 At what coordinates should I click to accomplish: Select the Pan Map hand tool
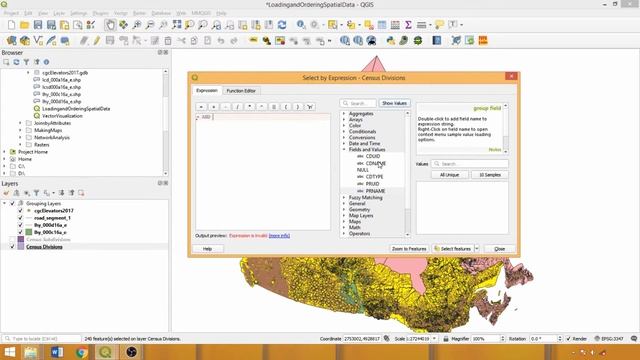coord(110,25)
